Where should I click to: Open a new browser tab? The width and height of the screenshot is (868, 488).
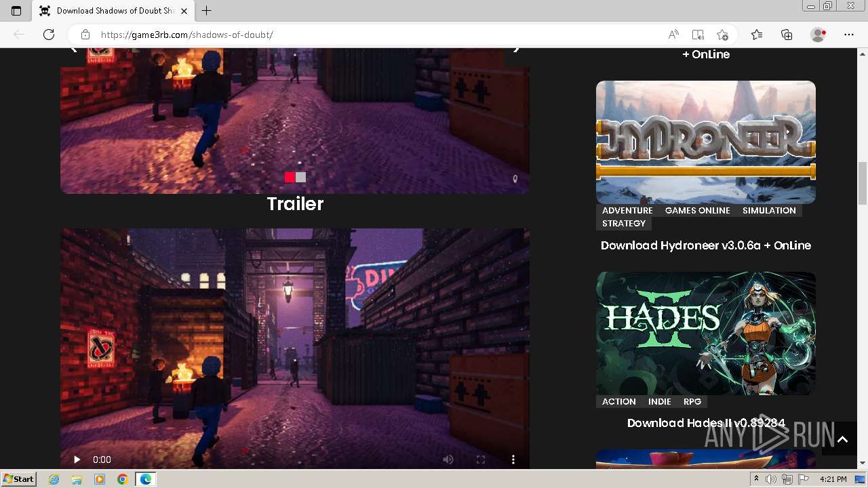tap(207, 11)
